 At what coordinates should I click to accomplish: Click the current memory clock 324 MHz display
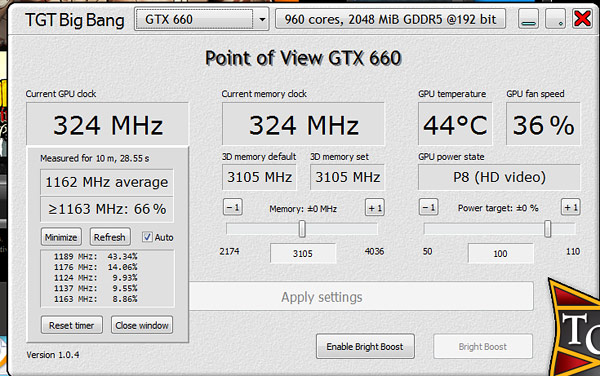pyautogui.click(x=303, y=124)
